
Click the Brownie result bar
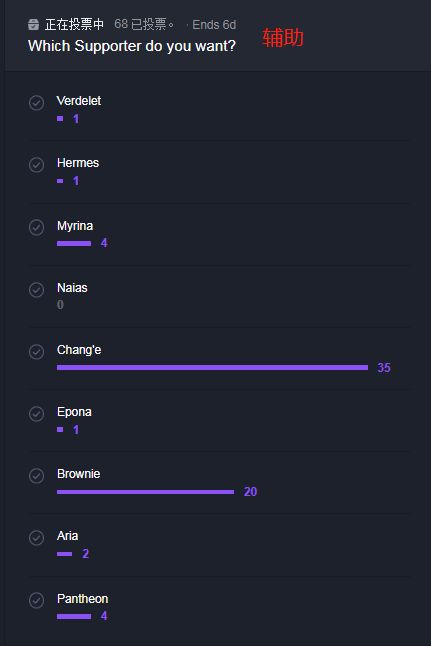pyautogui.click(x=145, y=492)
